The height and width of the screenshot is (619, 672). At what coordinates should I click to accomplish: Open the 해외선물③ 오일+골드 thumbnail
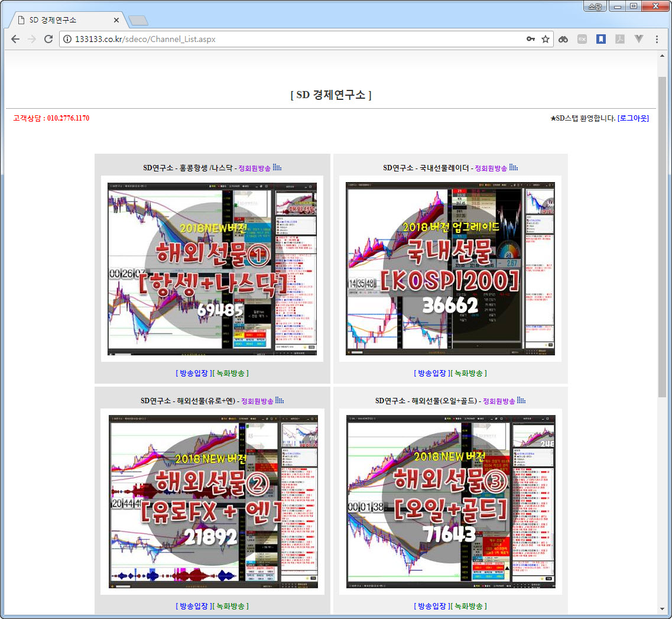click(x=450, y=501)
